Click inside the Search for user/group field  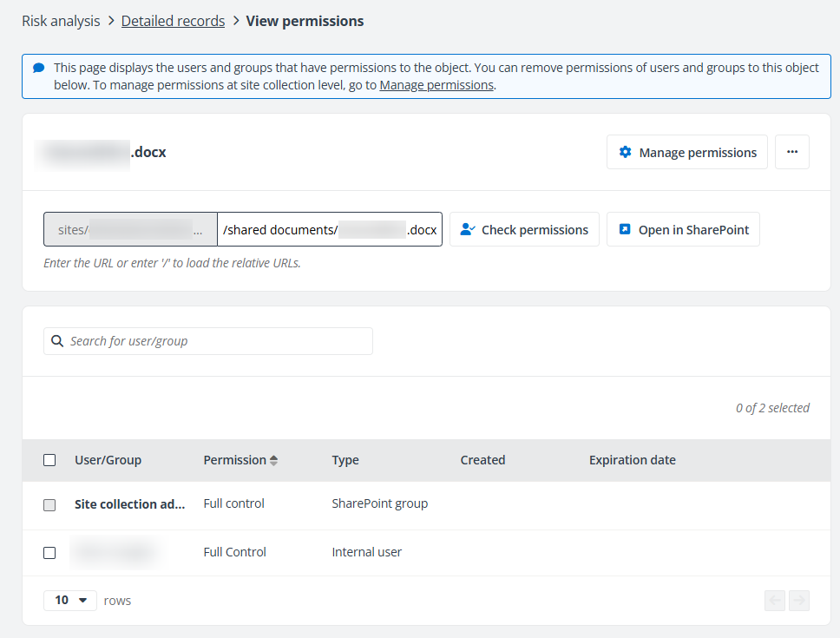(208, 341)
